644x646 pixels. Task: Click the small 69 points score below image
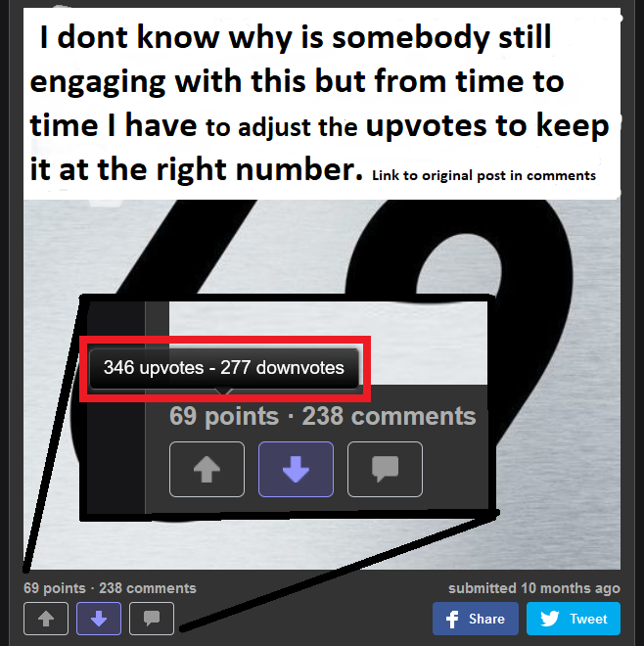(55, 588)
